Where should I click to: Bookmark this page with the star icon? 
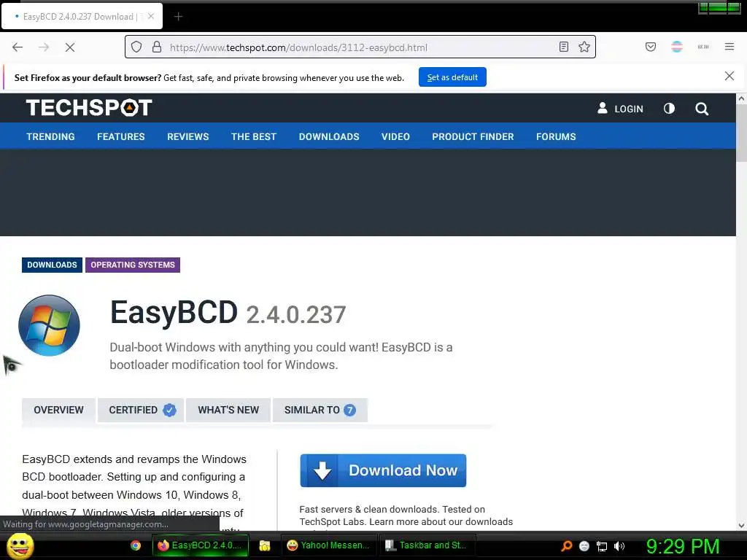coord(584,47)
